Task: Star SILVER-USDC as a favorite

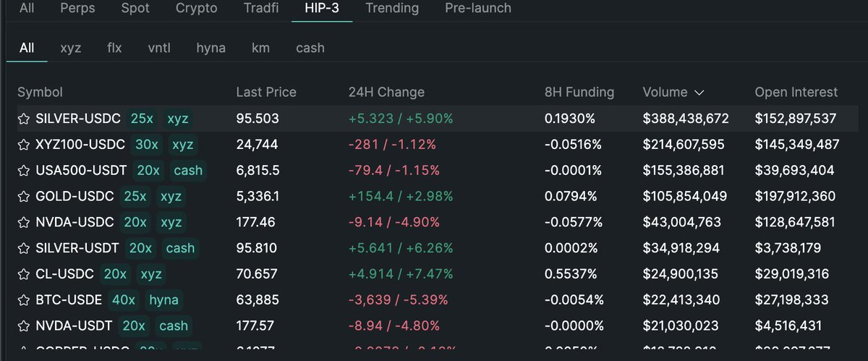Action: click(x=24, y=119)
